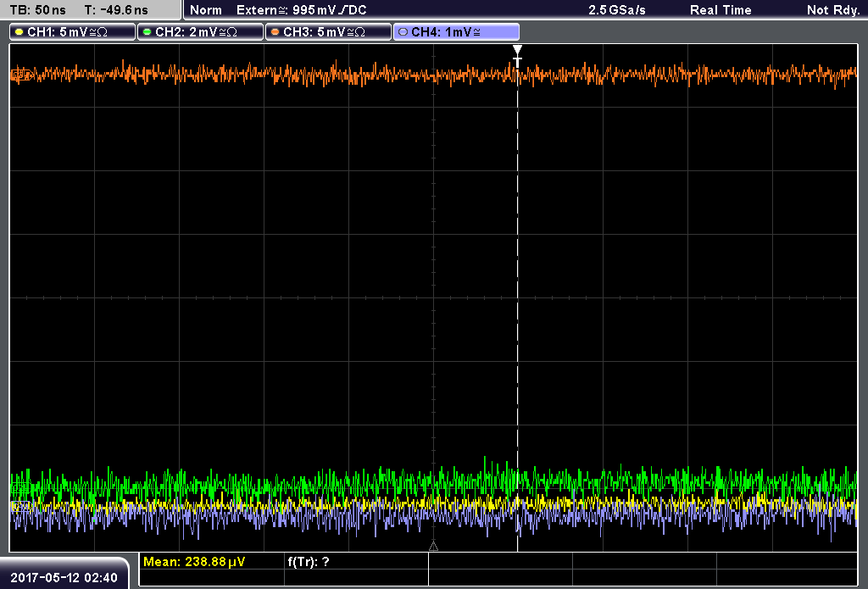This screenshot has width=868, height=589.
Task: Click the 2.5 GSa/s sample rate readout
Action: (x=617, y=10)
